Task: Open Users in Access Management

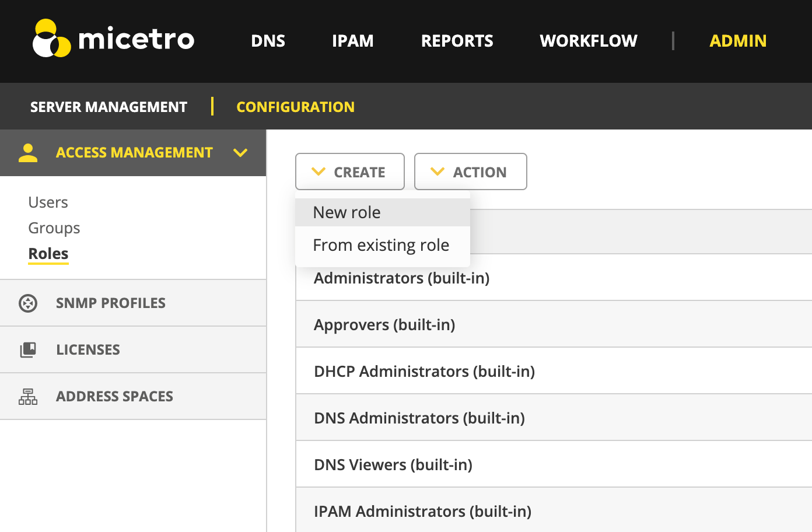Action: click(x=48, y=202)
